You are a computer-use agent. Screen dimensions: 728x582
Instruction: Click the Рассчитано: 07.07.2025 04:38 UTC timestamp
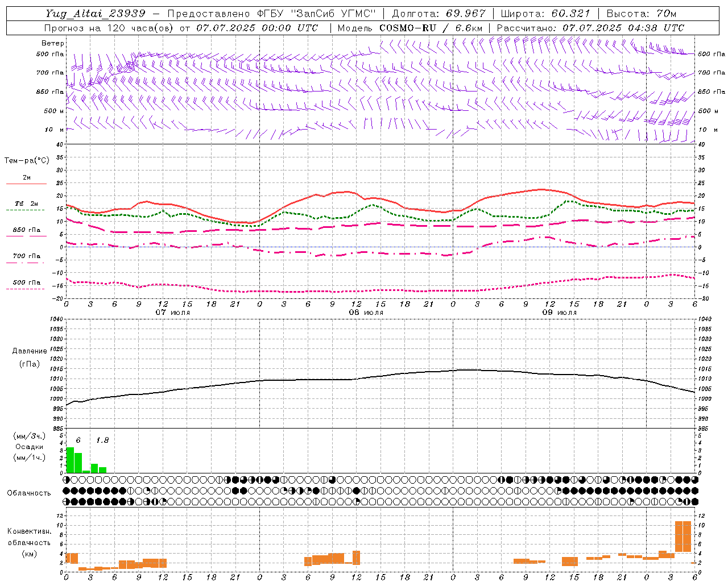pyautogui.click(x=590, y=28)
